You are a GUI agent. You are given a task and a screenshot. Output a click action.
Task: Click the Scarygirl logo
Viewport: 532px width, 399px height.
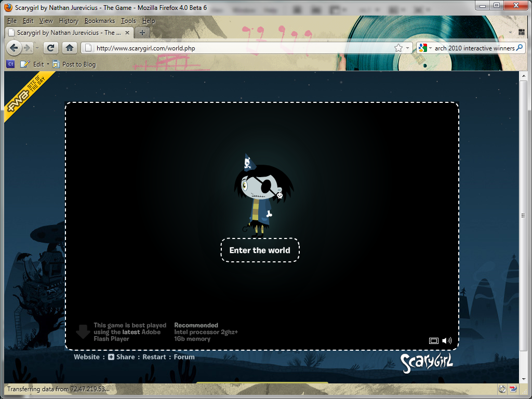click(427, 363)
